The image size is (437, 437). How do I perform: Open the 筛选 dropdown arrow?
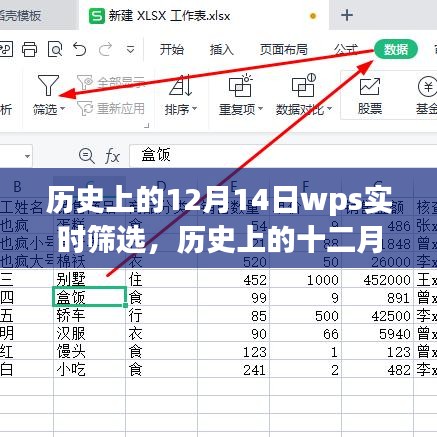pyautogui.click(x=62, y=108)
